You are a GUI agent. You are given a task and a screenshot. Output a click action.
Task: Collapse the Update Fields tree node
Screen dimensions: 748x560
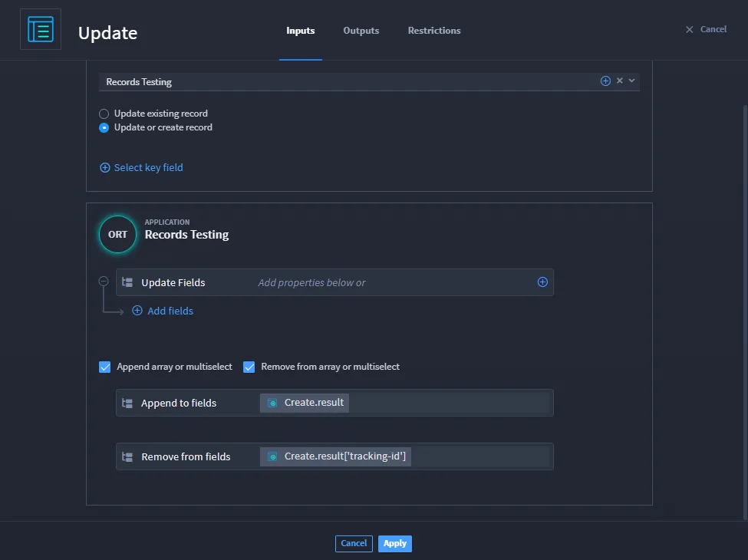[x=104, y=282]
